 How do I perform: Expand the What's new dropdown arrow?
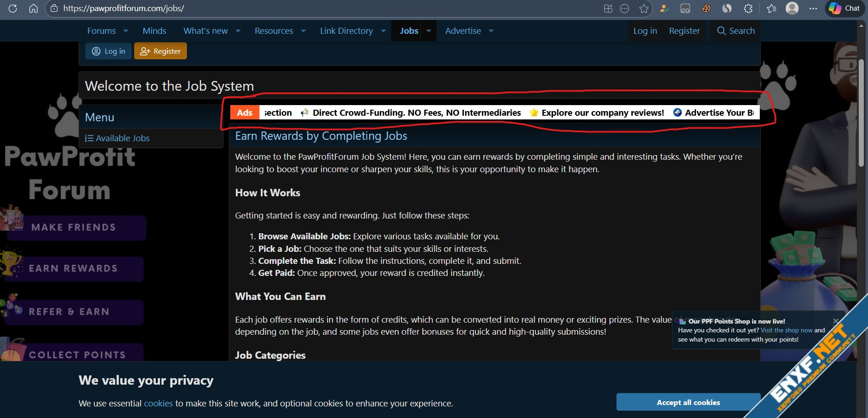coord(238,31)
